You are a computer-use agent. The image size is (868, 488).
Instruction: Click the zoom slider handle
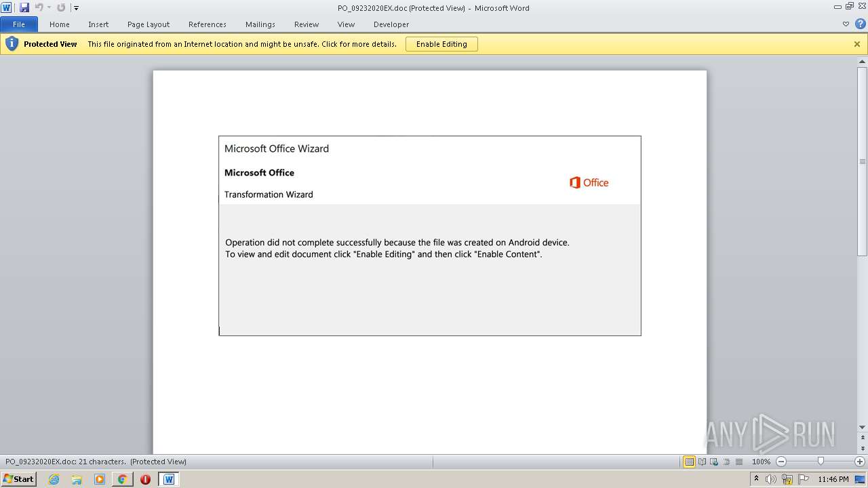[x=821, y=462]
